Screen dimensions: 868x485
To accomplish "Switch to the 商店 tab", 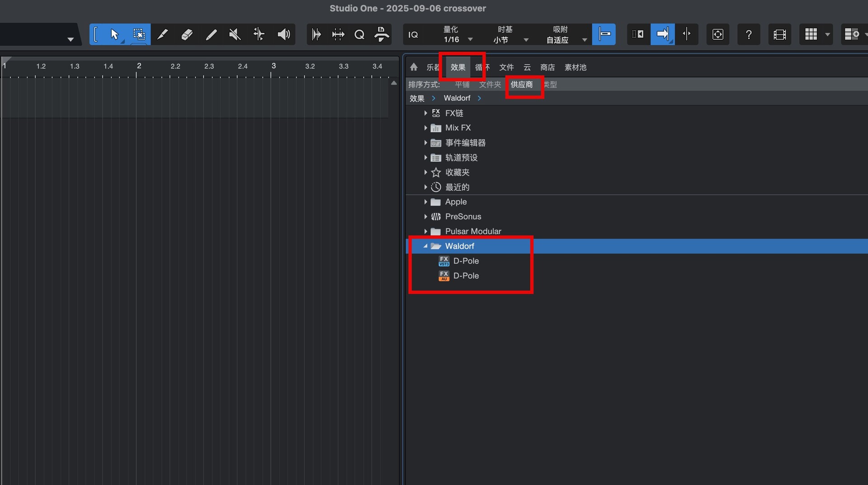I will pos(547,67).
